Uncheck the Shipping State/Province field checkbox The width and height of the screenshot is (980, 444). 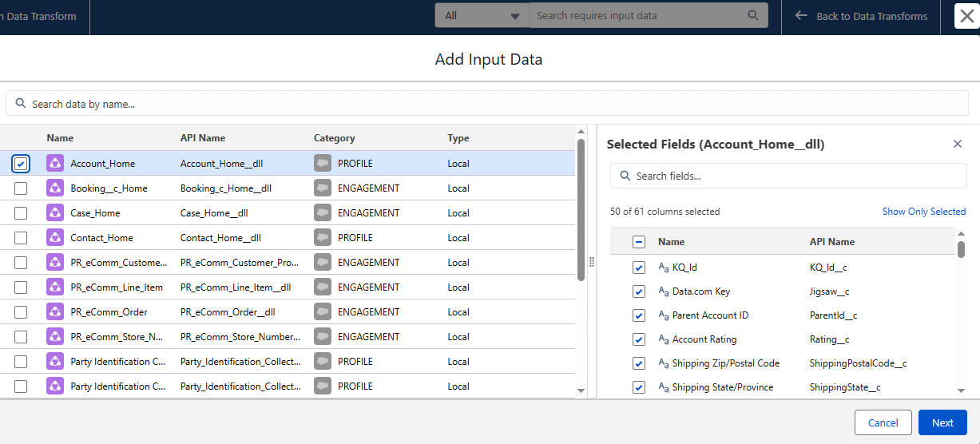coord(639,387)
